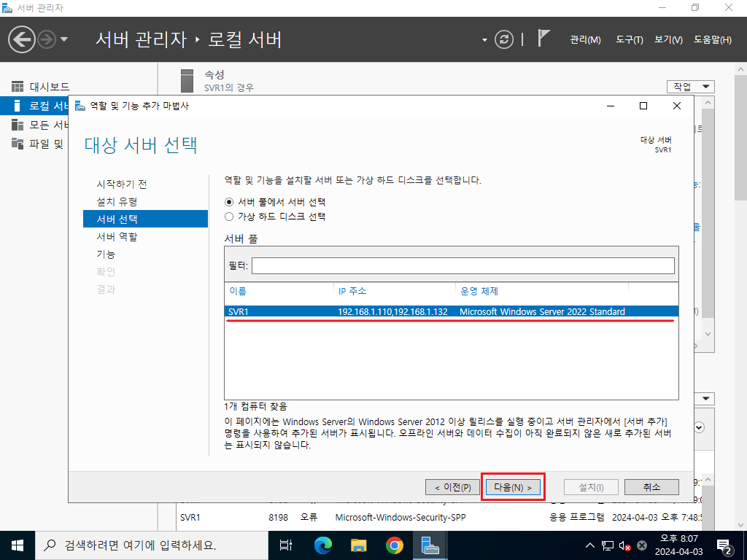Viewport: 747px width, 560px height.
Task: Select 가상 하드 디스크 선택 radio button
Action: pos(229,217)
